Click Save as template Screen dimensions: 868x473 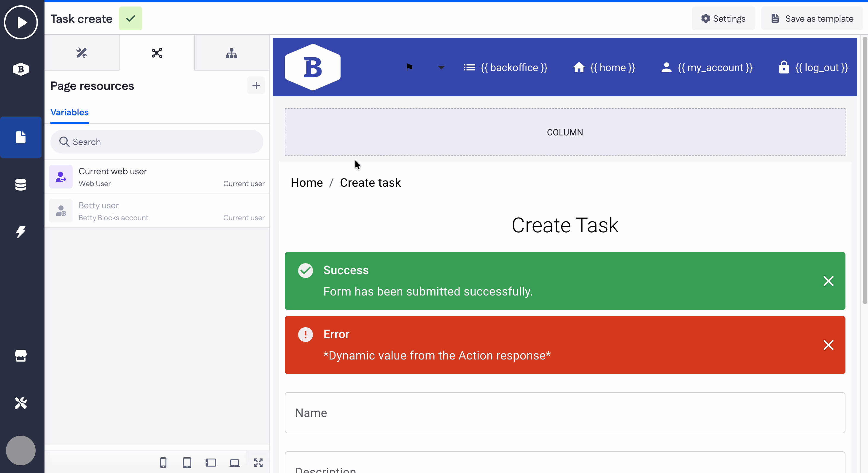click(x=813, y=18)
